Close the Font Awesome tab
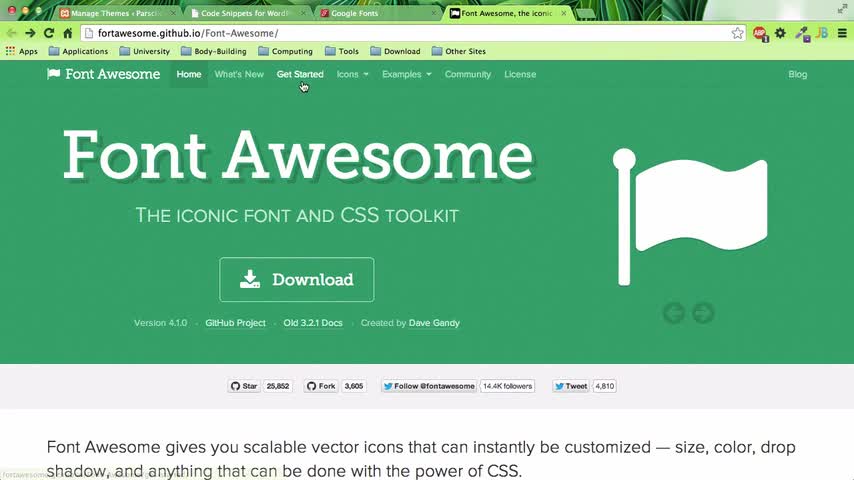854x480 pixels. tap(563, 13)
